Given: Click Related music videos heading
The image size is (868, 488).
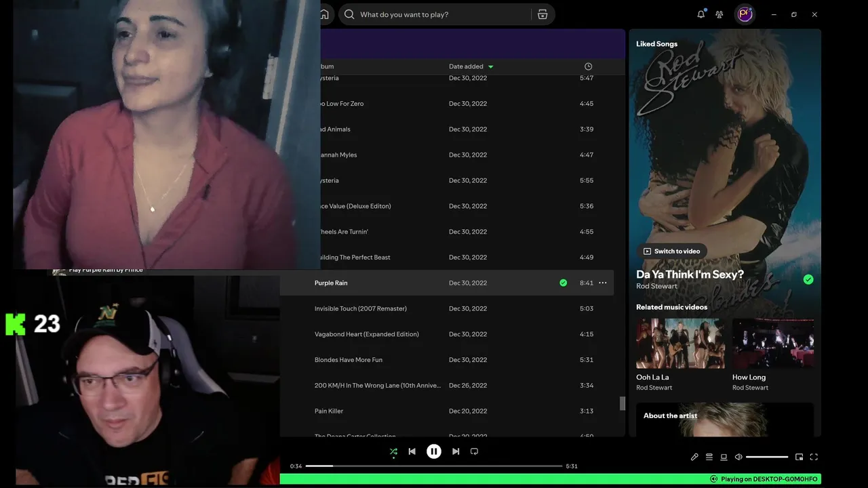Looking at the screenshot, I should (x=671, y=307).
